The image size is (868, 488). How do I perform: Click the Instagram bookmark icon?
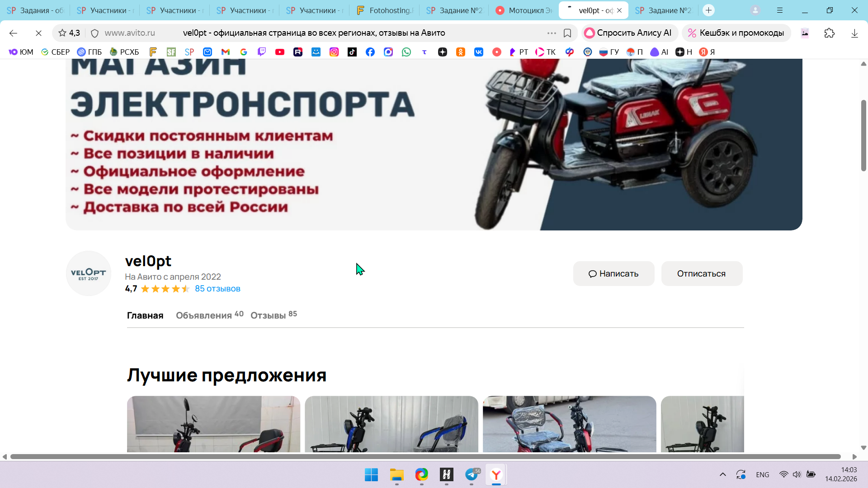[334, 52]
